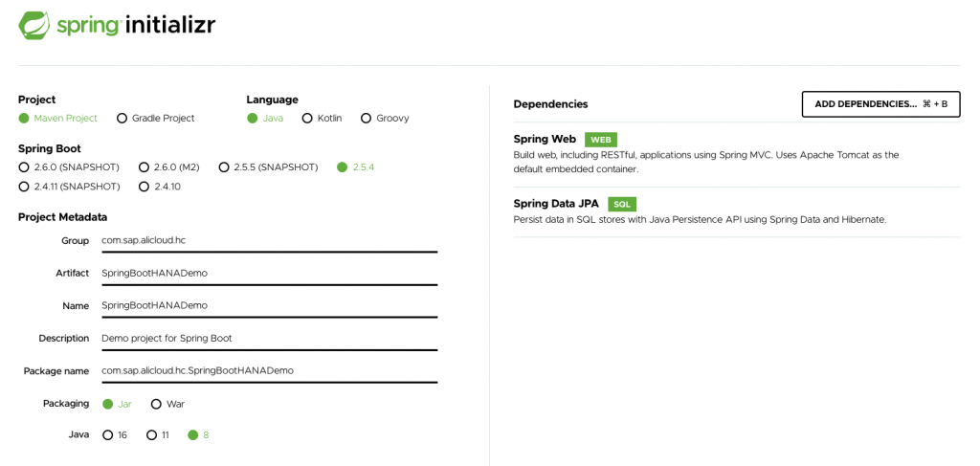Select Spring Boot 2.6.0 (M2)
The image size is (980, 466).
169,167
